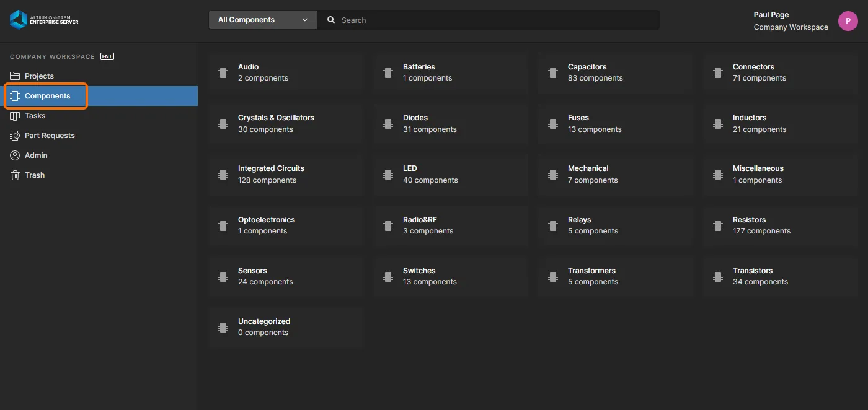Click the '3 components' count text
This screenshot has height=410, width=868.
428,231
